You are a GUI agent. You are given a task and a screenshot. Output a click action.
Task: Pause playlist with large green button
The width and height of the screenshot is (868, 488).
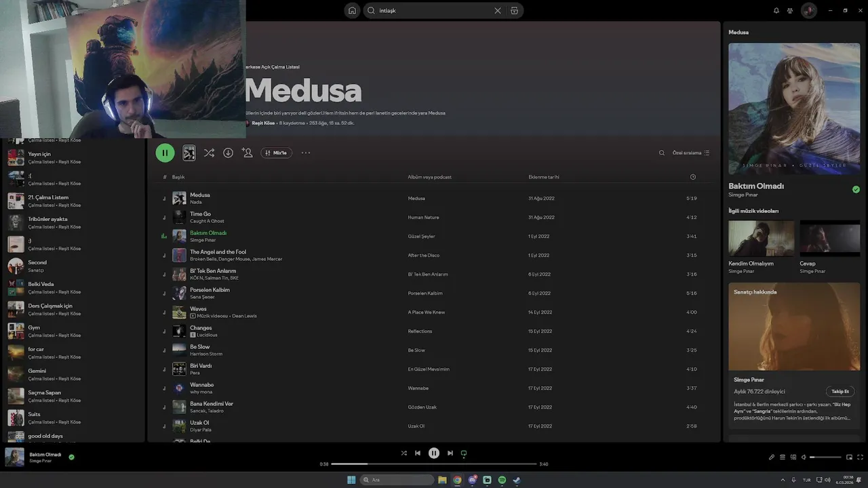[165, 153]
